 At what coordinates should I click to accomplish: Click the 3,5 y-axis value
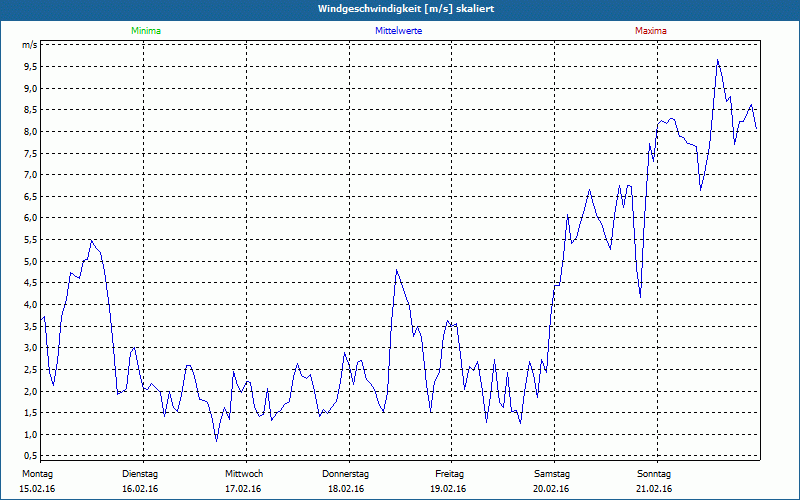point(31,327)
